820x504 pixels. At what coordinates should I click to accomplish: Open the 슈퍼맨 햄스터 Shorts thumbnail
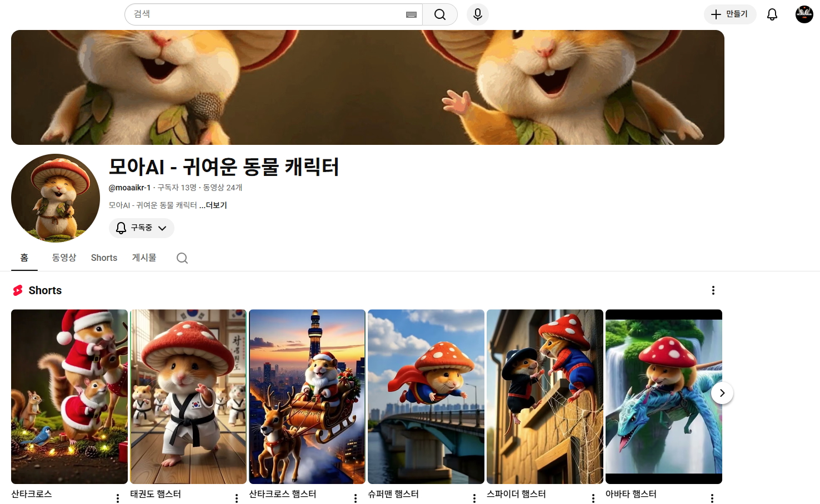pyautogui.click(x=426, y=396)
